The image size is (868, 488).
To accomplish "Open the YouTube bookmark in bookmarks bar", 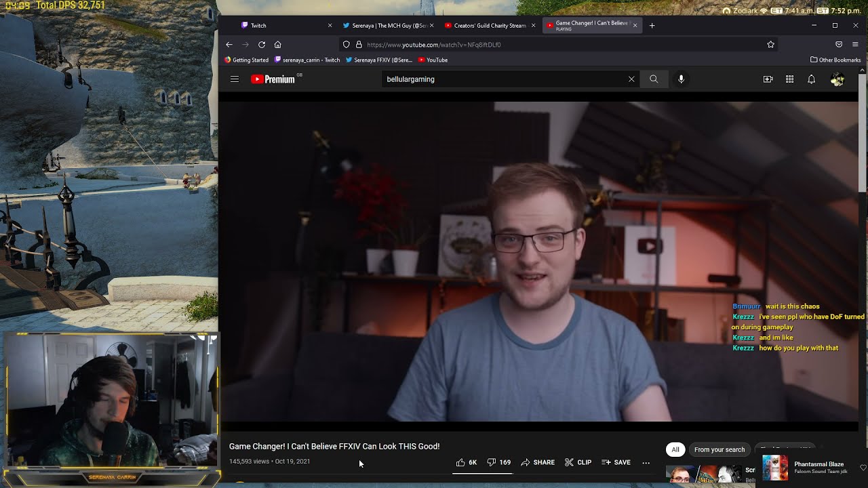I will coord(433,60).
